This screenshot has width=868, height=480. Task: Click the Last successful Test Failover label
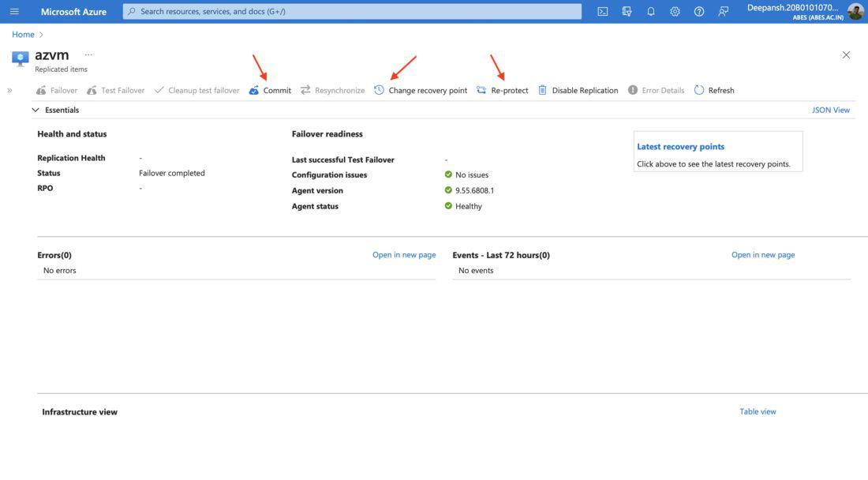click(342, 159)
